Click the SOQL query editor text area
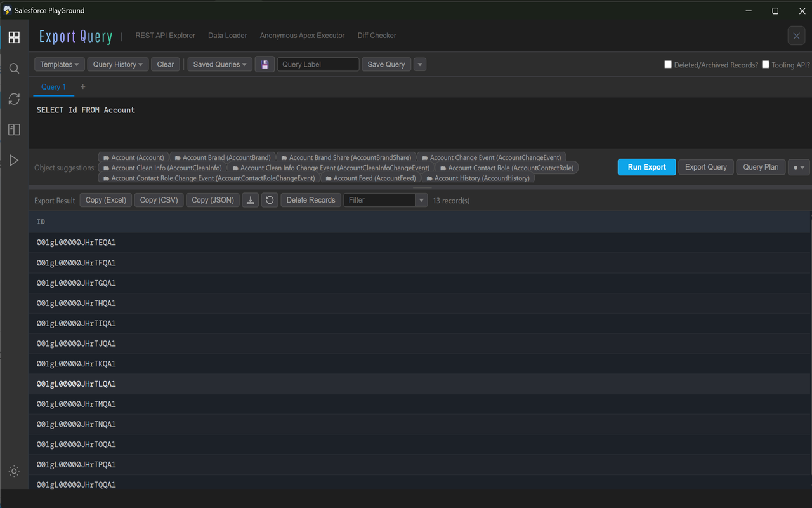This screenshot has height=508, width=812. click(419, 122)
